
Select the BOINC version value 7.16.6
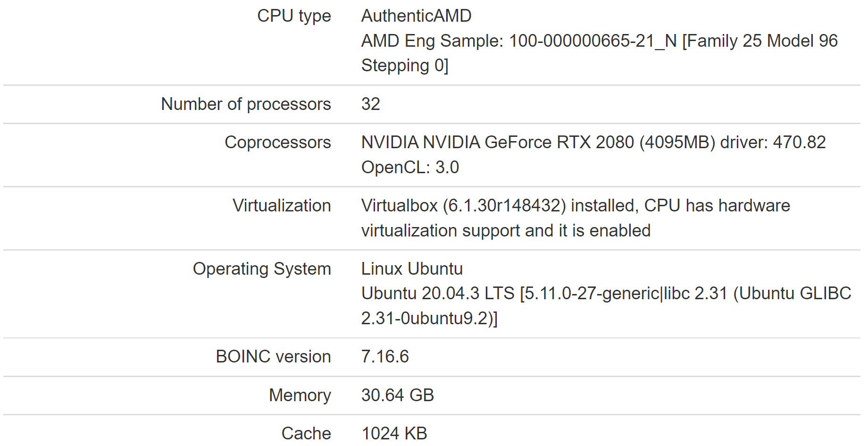(385, 357)
